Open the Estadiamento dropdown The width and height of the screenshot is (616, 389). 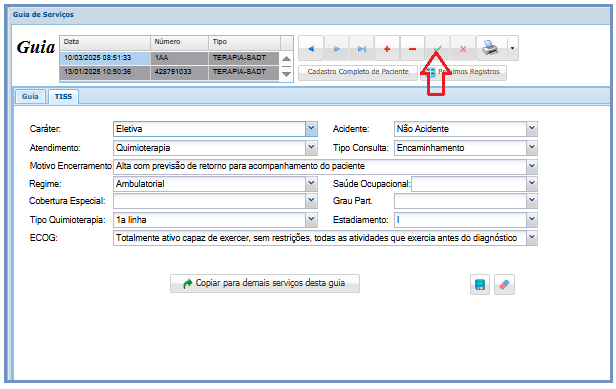click(x=532, y=220)
